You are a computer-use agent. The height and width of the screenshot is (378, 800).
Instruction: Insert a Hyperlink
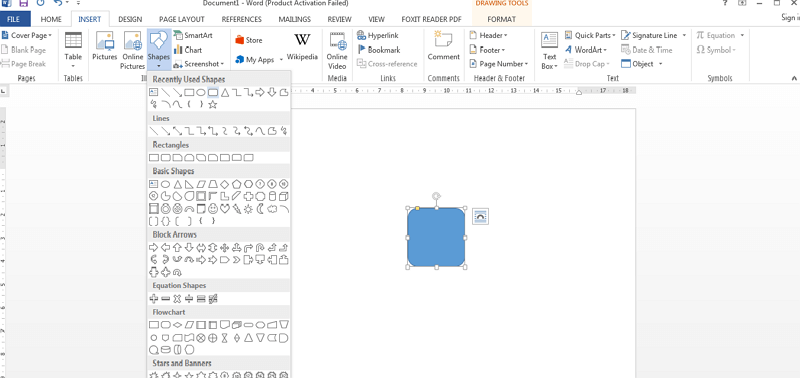tap(378, 35)
